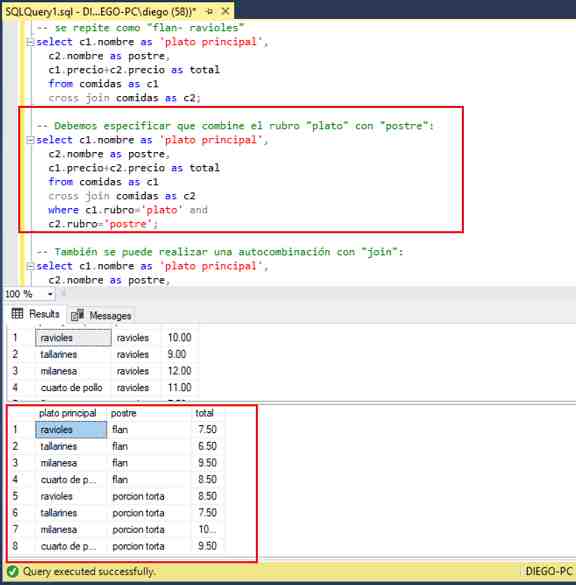This screenshot has width=576, height=585.
Task: Click 'Query executed successfully.' status text
Action: tap(89, 572)
